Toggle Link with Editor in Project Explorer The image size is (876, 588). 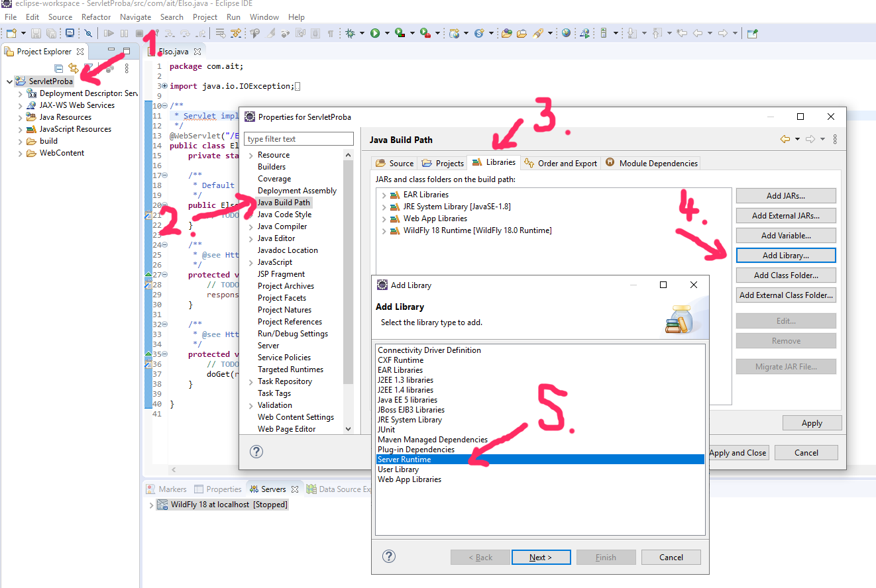coord(74,68)
